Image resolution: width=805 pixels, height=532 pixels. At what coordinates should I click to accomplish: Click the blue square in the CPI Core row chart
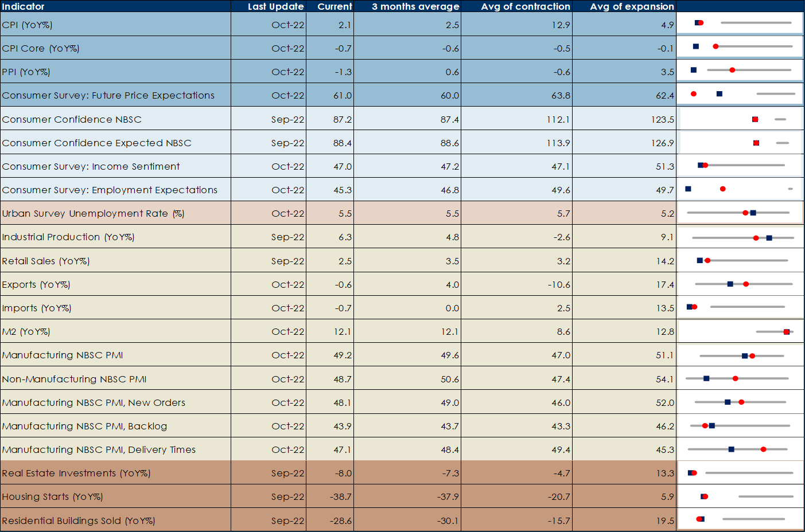(696, 46)
